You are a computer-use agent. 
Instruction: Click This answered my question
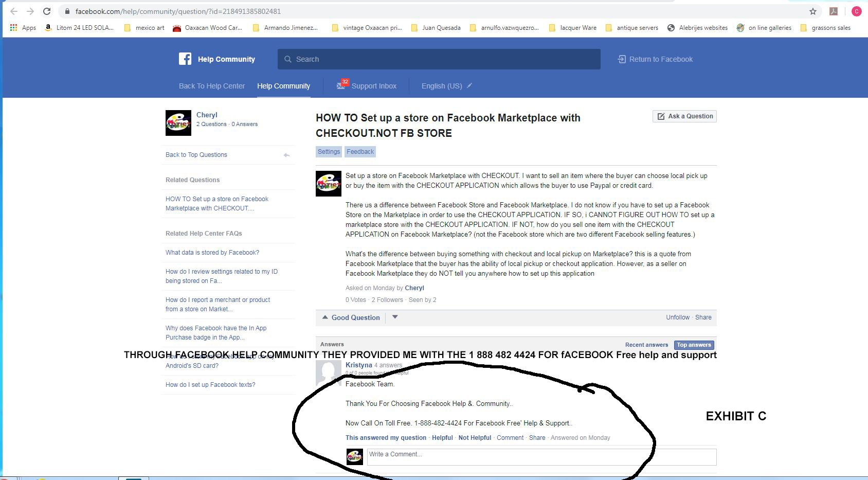[386, 438]
